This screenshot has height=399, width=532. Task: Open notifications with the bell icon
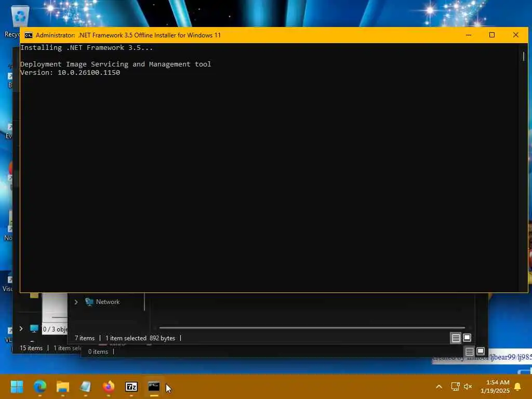tap(518, 387)
